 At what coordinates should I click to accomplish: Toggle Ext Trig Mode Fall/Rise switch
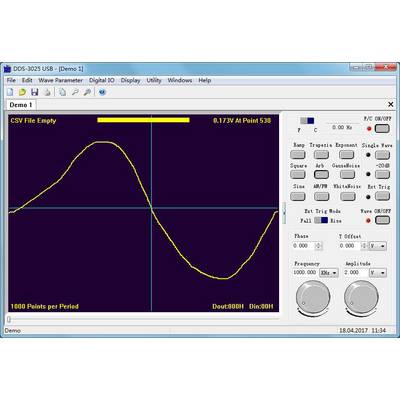pyautogui.click(x=321, y=220)
